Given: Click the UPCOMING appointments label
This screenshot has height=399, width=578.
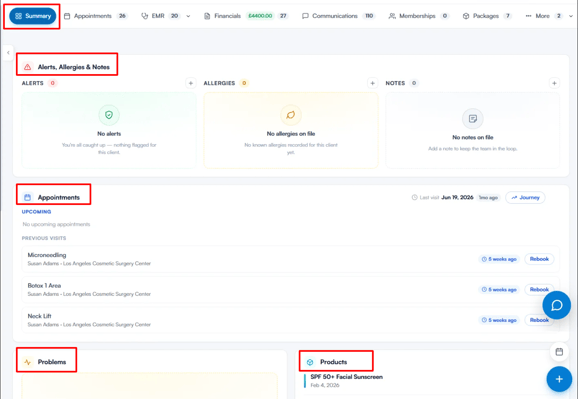Looking at the screenshot, I should coord(36,212).
